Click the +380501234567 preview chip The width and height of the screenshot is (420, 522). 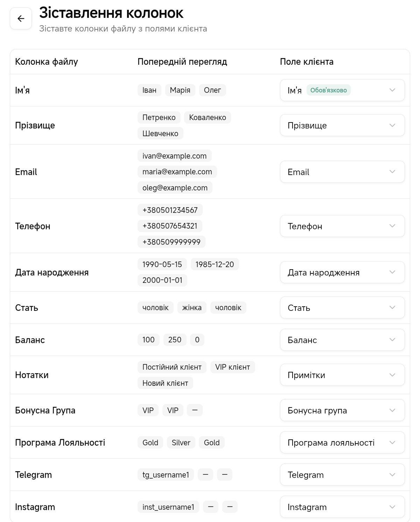[x=170, y=210]
